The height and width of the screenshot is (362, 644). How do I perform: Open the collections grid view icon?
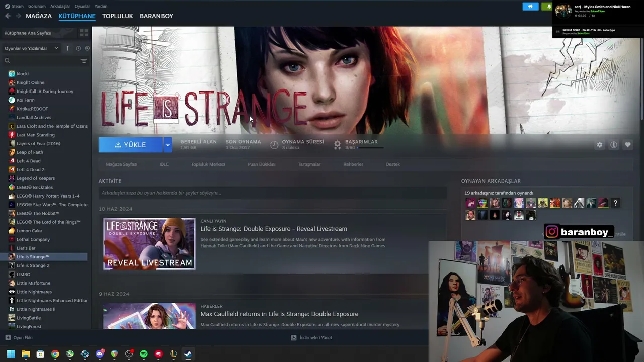(x=84, y=33)
